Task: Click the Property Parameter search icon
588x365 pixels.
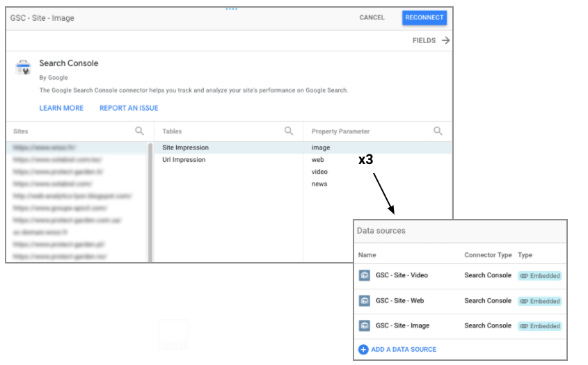Action: pyautogui.click(x=438, y=131)
